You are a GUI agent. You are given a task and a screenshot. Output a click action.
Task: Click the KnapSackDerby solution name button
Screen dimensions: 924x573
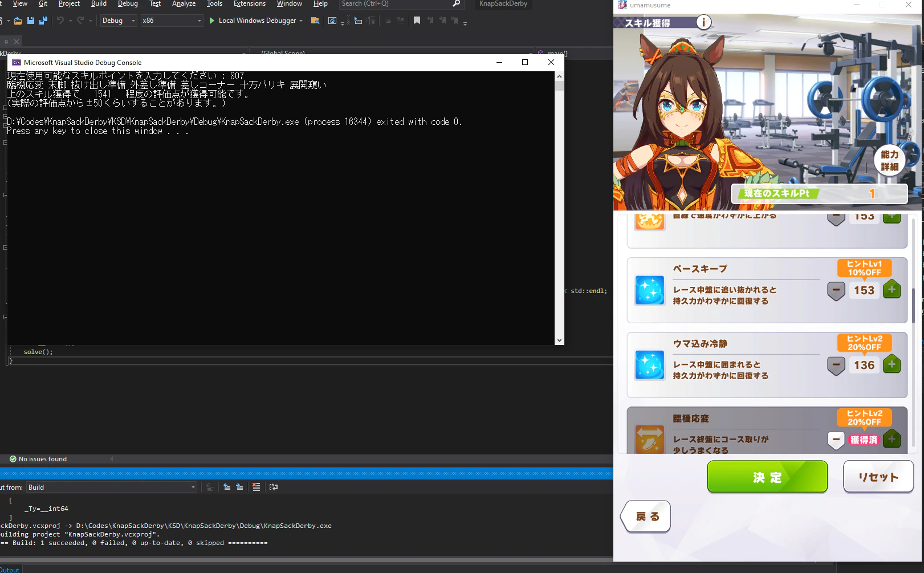503,4
